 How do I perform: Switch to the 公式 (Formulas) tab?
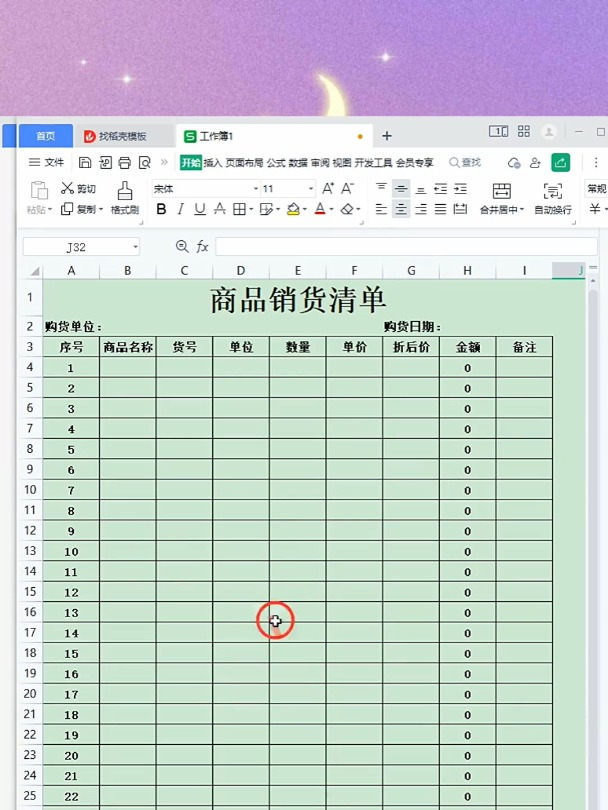(276, 163)
